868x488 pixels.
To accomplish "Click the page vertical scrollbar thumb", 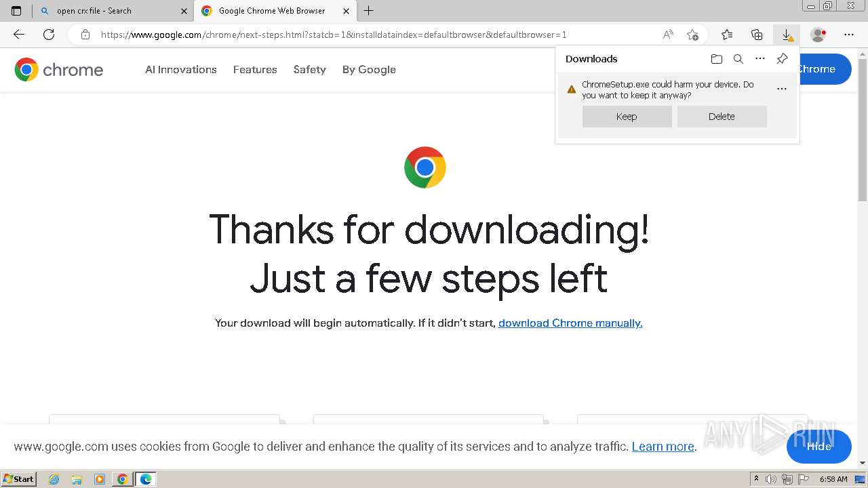I will tap(863, 129).
